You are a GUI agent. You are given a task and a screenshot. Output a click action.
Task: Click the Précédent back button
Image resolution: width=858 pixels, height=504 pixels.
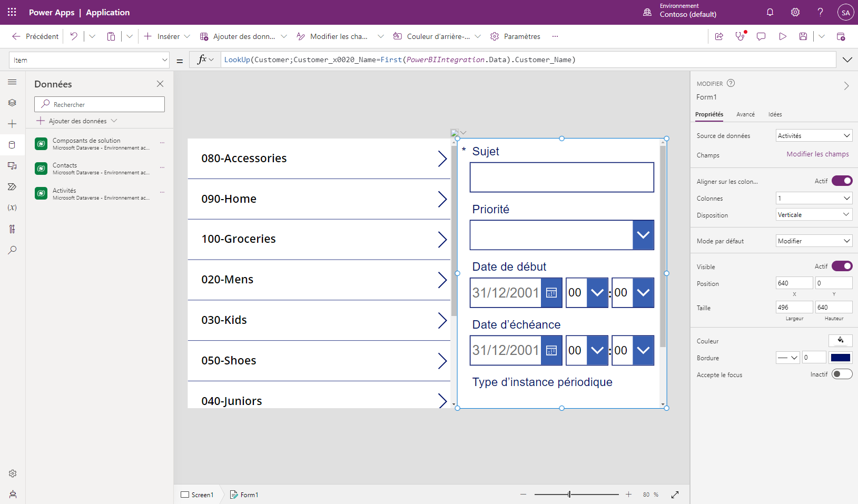35,36
